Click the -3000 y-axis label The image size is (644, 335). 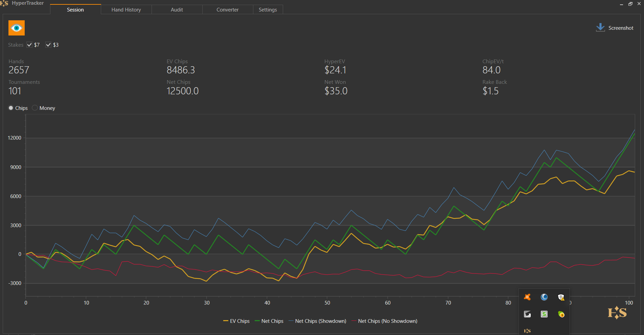15,283
